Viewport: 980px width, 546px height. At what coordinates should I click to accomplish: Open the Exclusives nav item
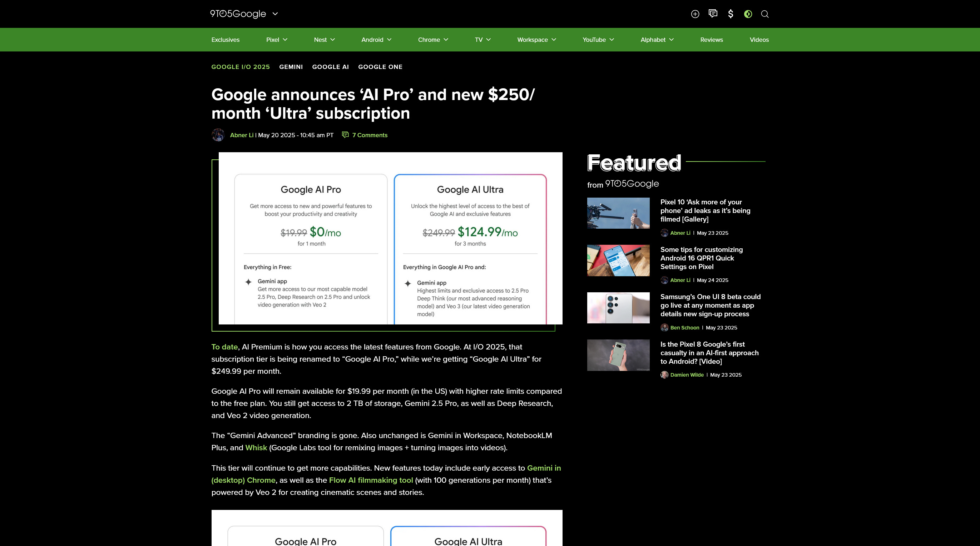coord(225,40)
